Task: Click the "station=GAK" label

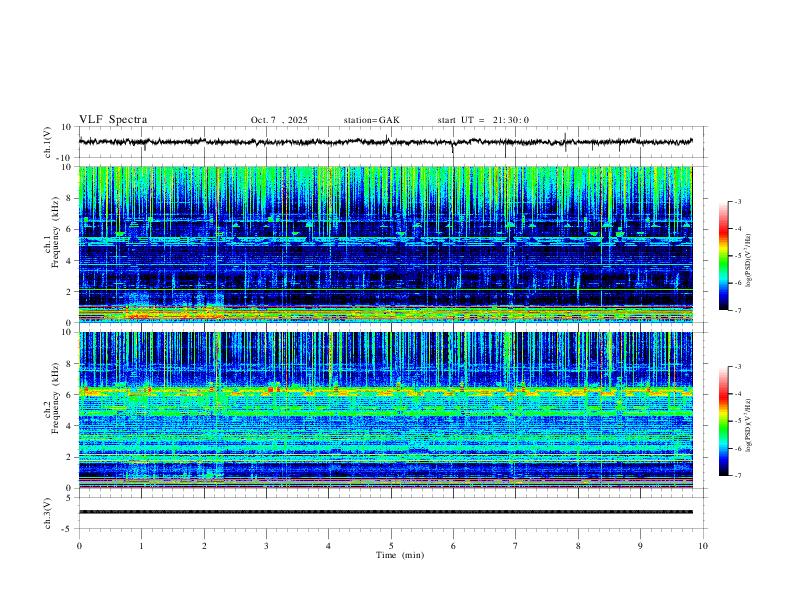Action: 371,120
